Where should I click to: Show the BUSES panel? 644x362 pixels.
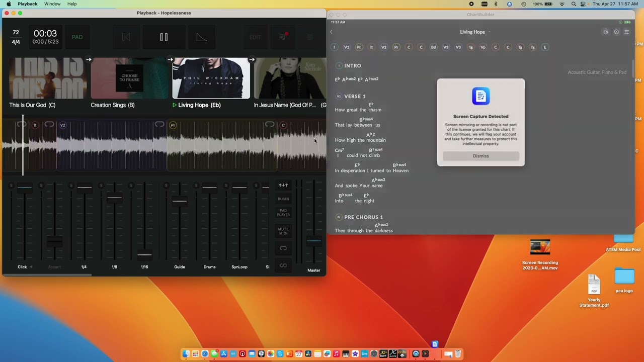283,199
